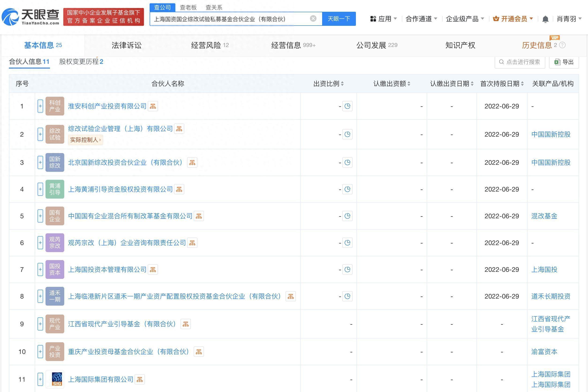This screenshot has height=392, width=588.
Task: Expand row 10 重庆产业投资母基金 with plus
Action: [40, 352]
